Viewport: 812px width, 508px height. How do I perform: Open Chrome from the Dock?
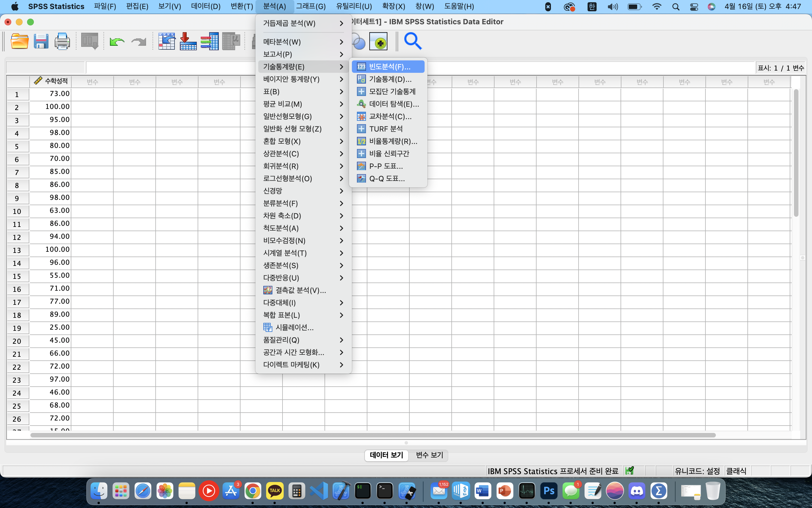pos(253,491)
